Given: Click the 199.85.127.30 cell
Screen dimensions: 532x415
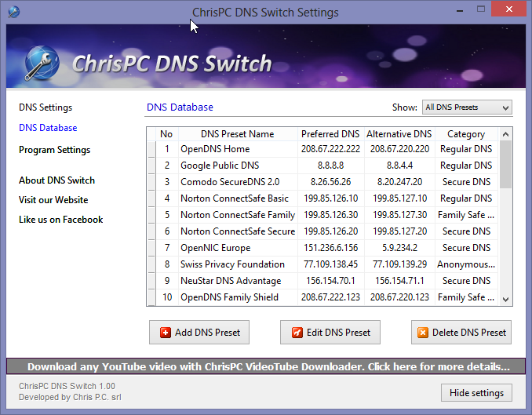Looking at the screenshot, I should pyautogui.click(x=399, y=215).
